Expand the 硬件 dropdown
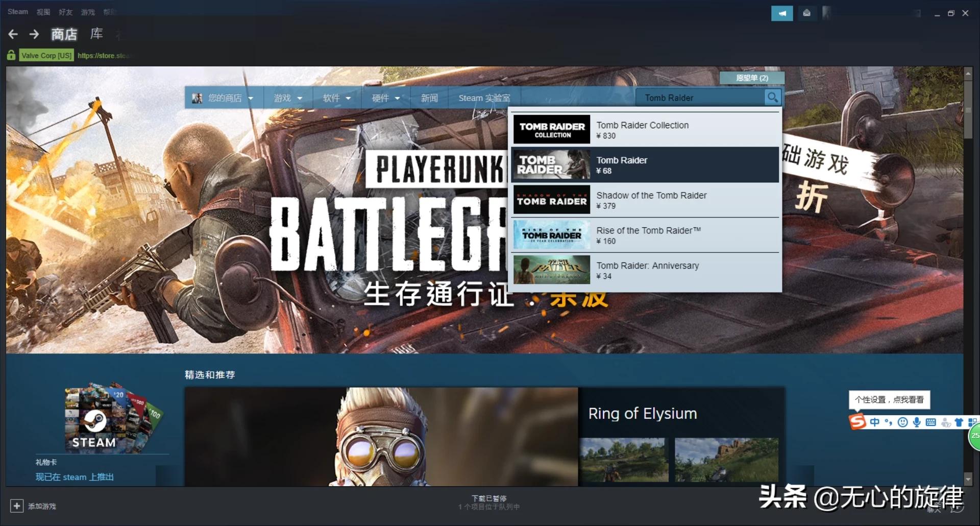Viewport: 980px width, 526px height. tap(386, 98)
